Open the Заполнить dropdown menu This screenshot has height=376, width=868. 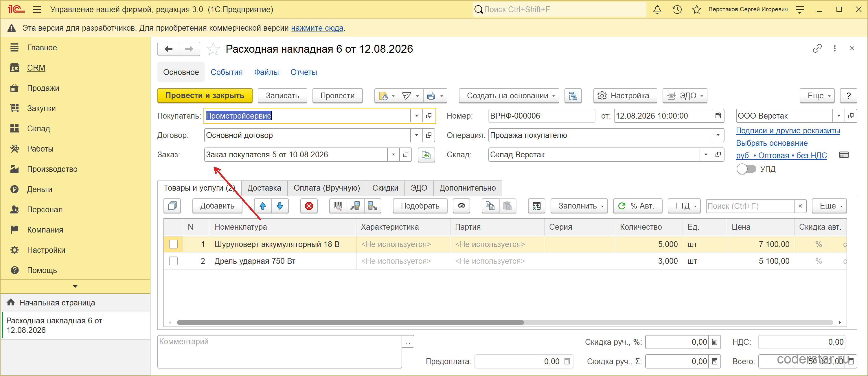coord(579,206)
